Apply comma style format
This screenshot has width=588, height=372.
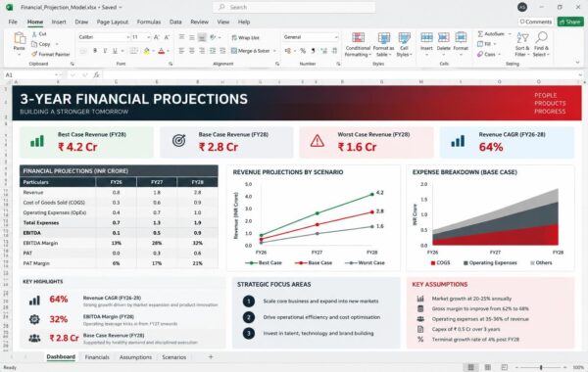tap(314, 51)
